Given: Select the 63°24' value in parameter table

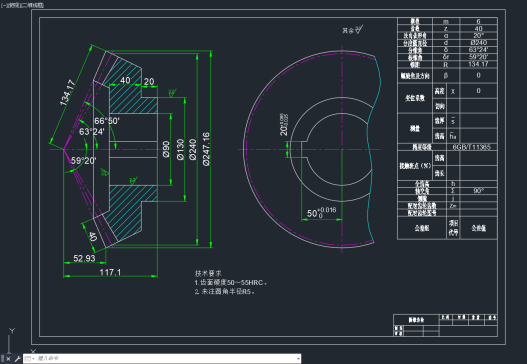Looking at the screenshot, I should pos(478,50).
